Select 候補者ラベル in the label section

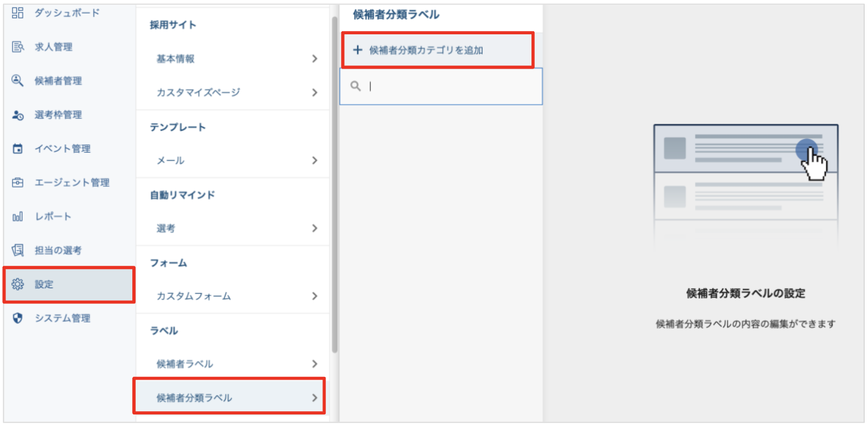point(234,364)
